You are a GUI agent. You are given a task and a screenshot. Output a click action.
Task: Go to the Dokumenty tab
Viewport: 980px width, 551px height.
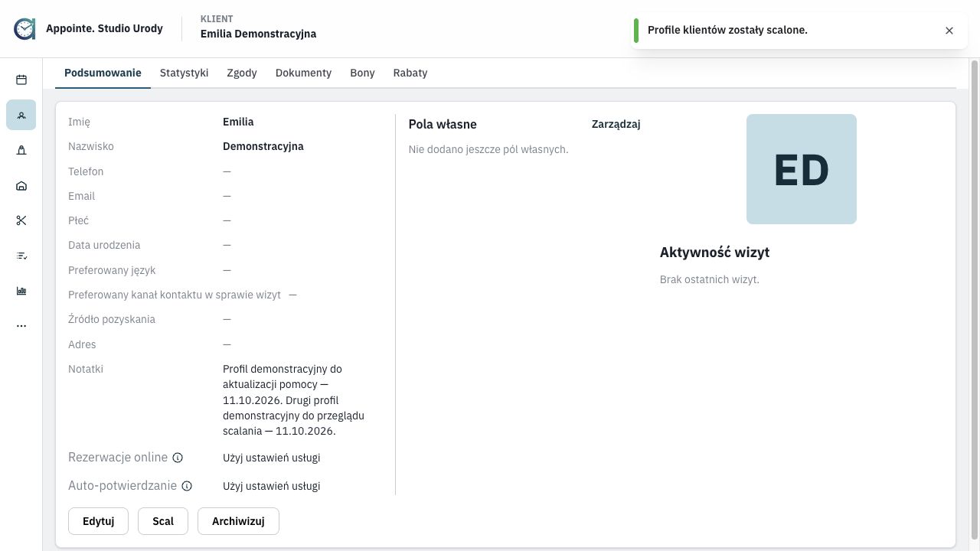click(x=303, y=73)
